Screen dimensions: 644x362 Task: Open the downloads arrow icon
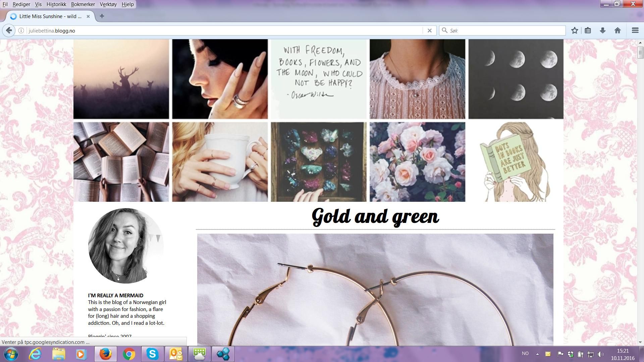click(x=603, y=31)
